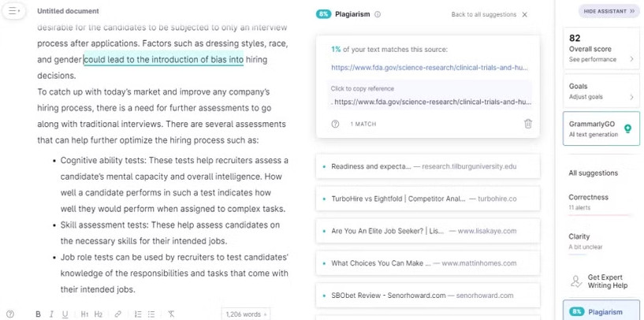Create a numbered list
This screenshot has height=320, width=644.
tap(138, 314)
